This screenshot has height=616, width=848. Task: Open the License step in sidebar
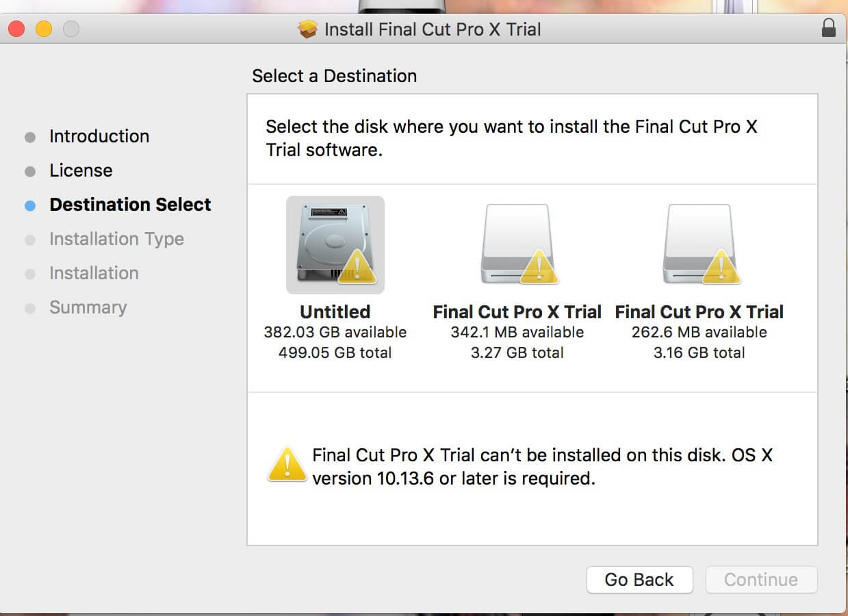point(81,170)
